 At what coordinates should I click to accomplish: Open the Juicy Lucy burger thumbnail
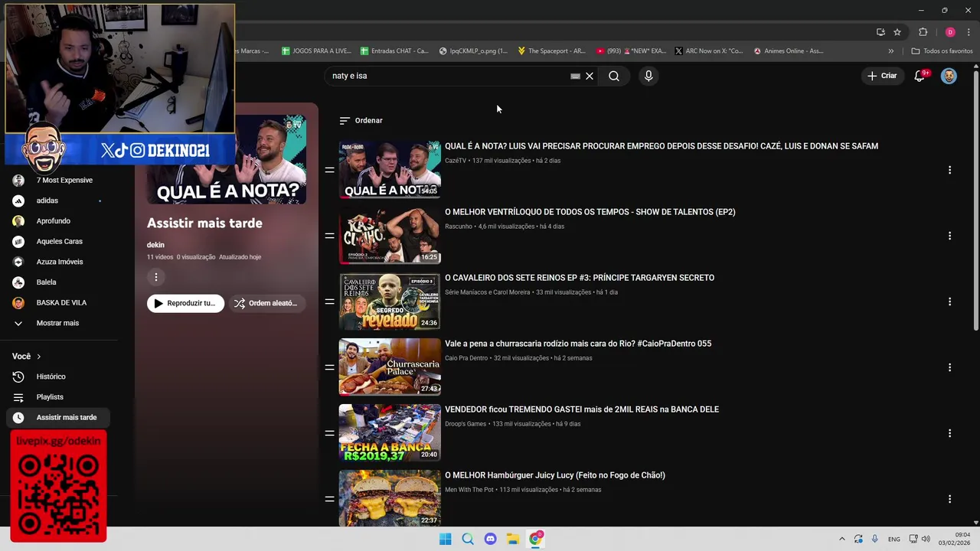click(390, 498)
